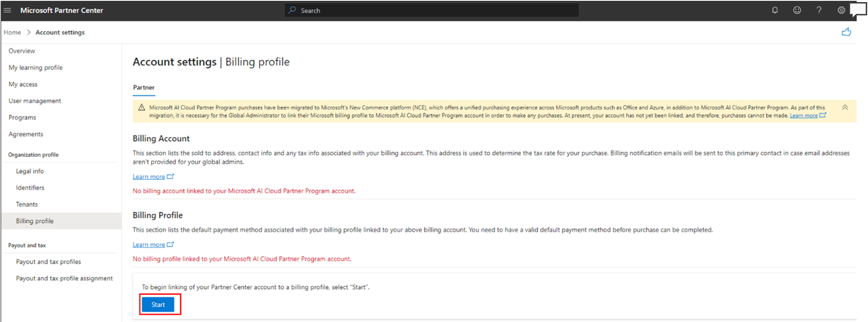The image size is (868, 322).
Task: Open the settings gear icon
Action: 841,10
